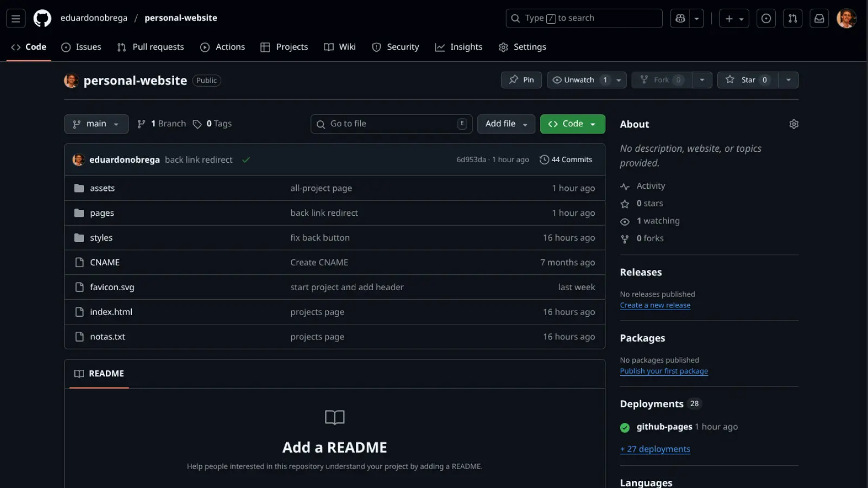Open 'start project and add header' commit

point(347,287)
